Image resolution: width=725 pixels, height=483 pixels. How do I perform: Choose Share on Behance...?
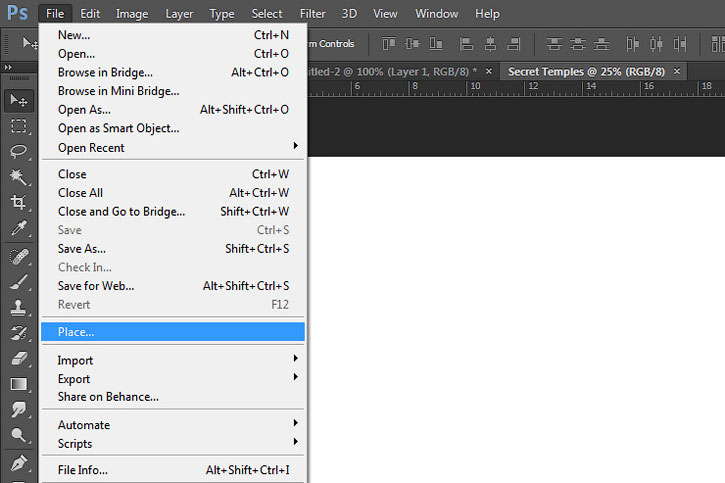click(x=173, y=397)
